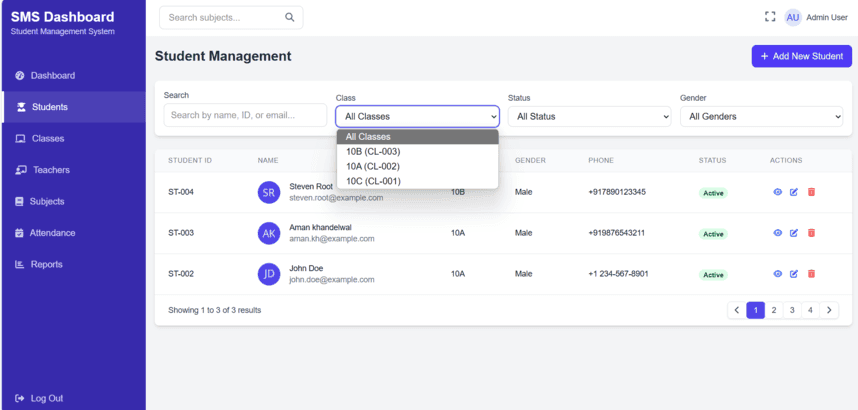Screen dimensions: 858x410
Task: Click the SMS Dashboard title
Action: (x=62, y=17)
